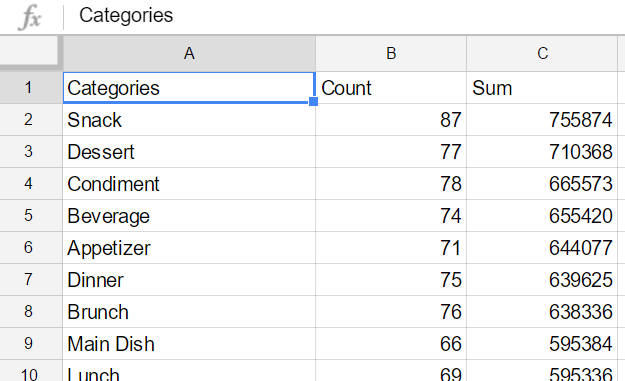
Task: Select column B header
Action: coord(391,53)
